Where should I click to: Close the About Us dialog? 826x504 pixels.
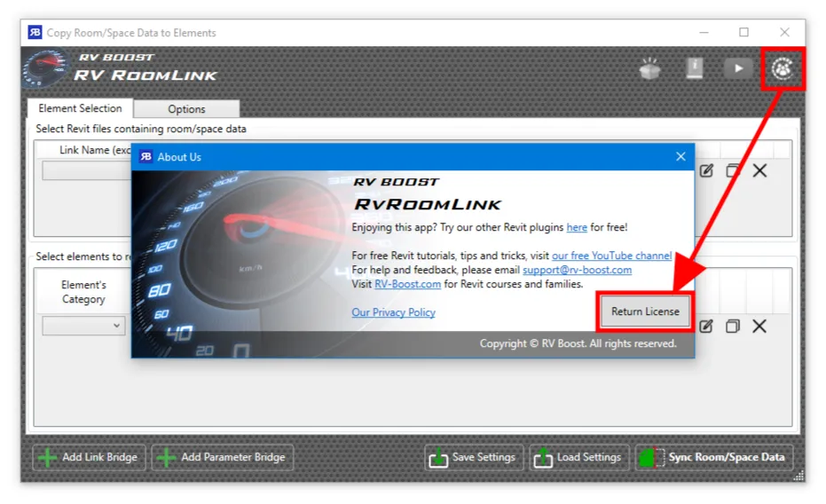pos(680,156)
